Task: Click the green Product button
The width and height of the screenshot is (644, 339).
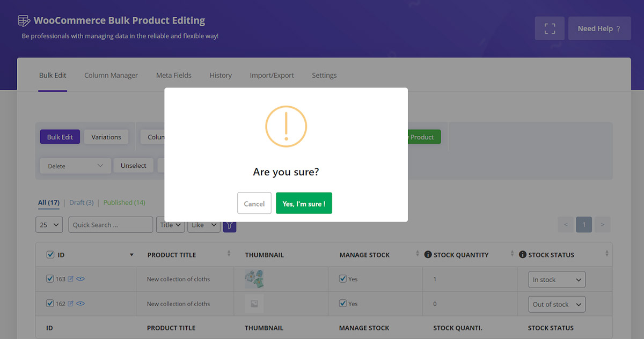Action: coord(424,137)
